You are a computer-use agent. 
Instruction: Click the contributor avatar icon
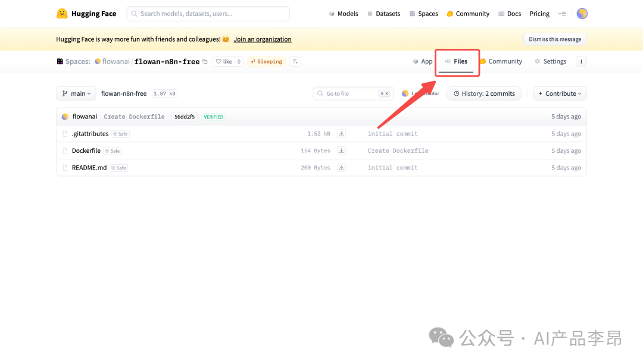pos(405,93)
